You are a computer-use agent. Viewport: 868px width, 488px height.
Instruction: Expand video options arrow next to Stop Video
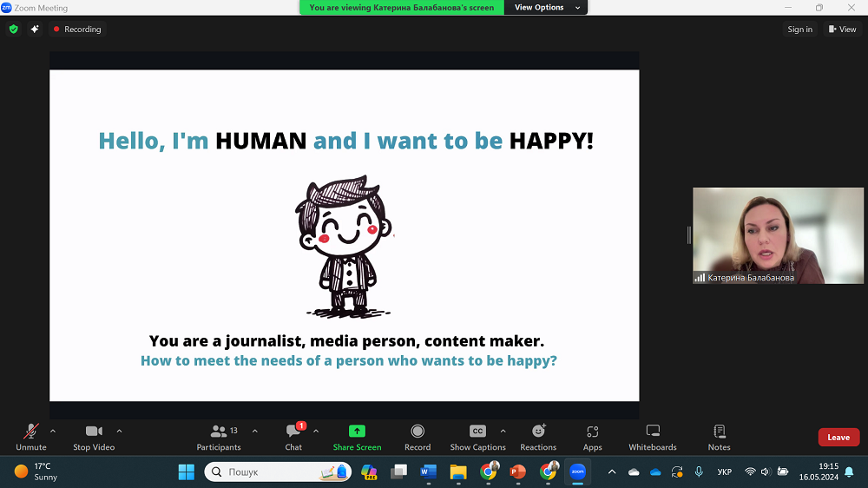pyautogui.click(x=119, y=431)
